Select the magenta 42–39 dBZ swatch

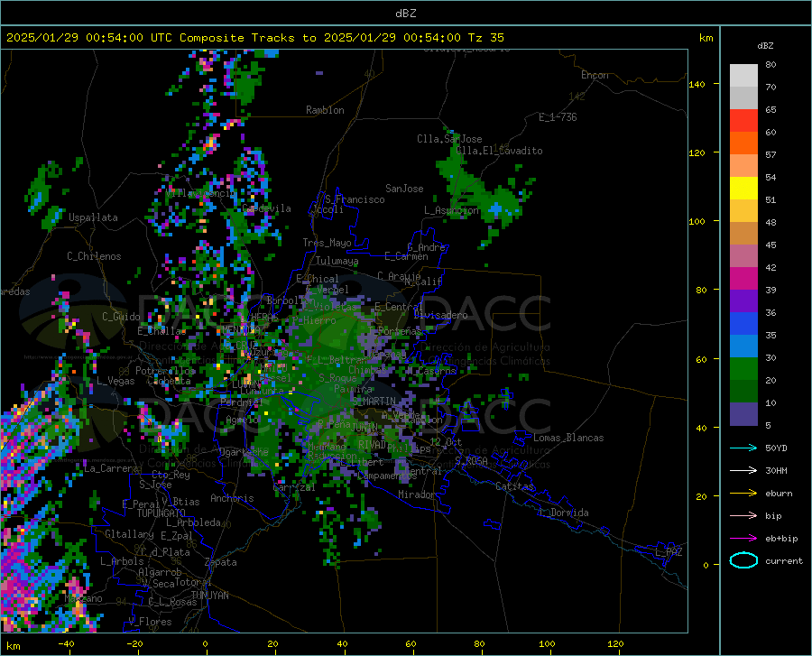pos(743,279)
